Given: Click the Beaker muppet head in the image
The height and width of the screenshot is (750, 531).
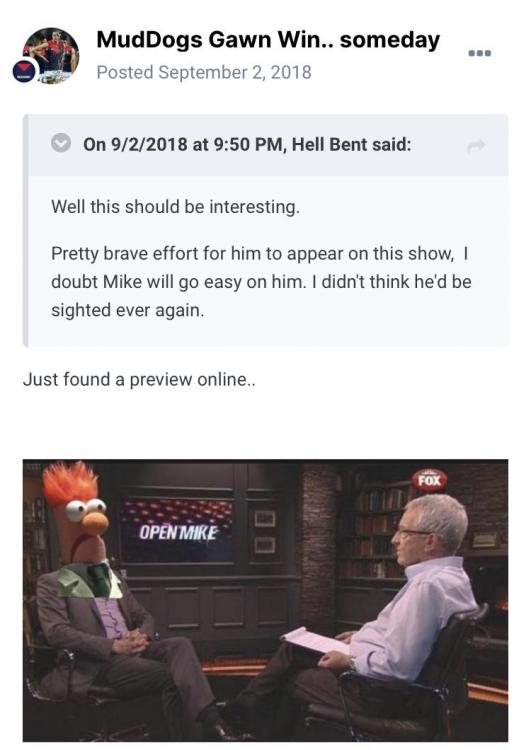Looking at the screenshot, I should click(77, 510).
